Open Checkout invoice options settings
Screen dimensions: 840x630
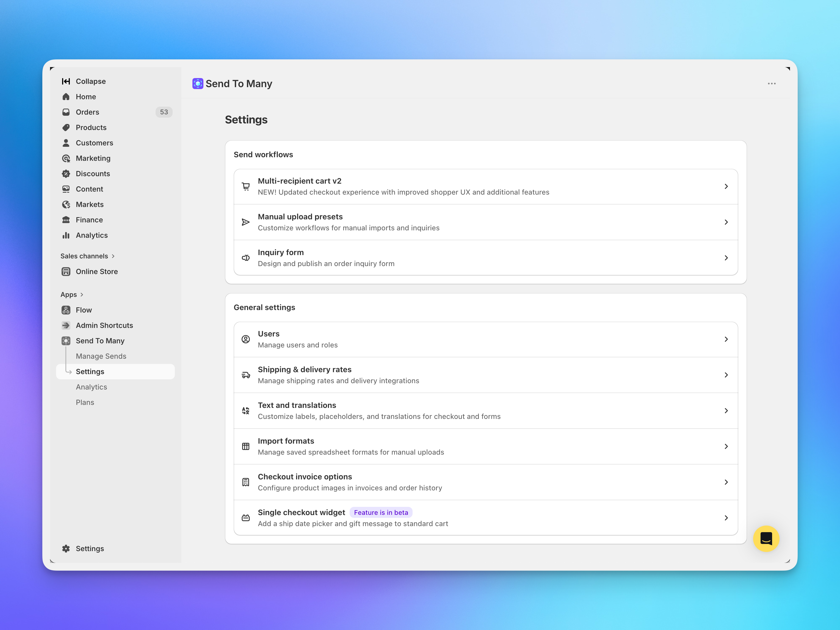coord(486,482)
